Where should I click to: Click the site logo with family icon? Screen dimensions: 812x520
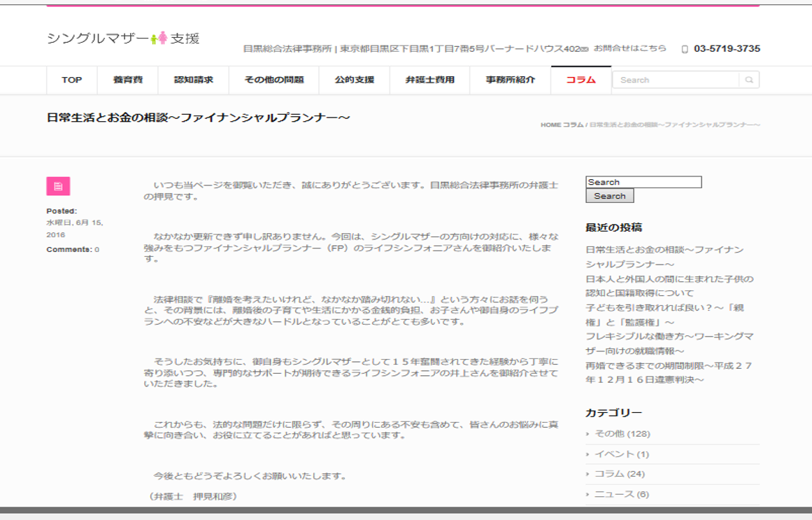tap(123, 38)
